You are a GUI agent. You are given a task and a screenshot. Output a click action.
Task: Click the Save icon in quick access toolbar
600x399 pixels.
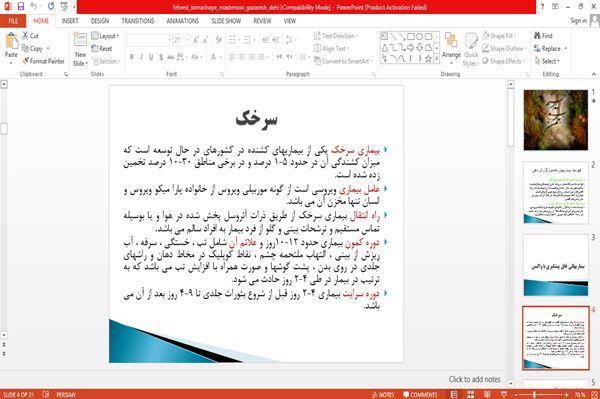point(21,7)
